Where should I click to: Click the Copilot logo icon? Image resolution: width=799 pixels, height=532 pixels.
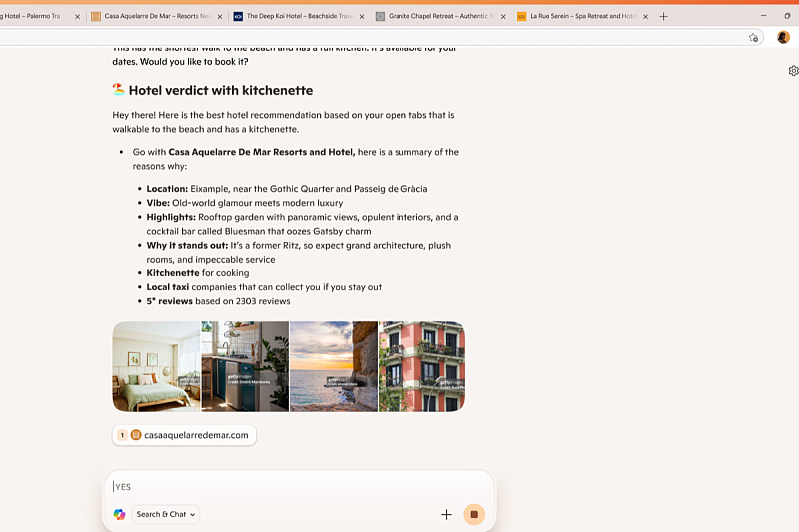coord(119,514)
